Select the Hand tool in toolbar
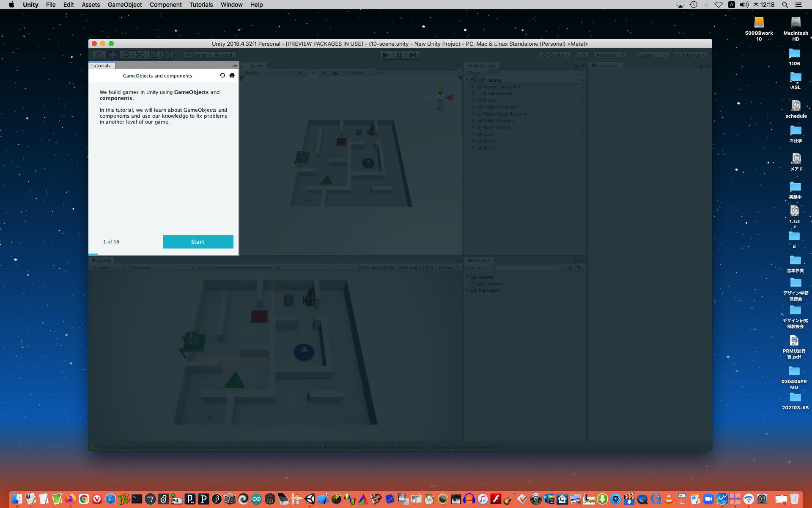Screen dimensions: 812x508 point(99,55)
